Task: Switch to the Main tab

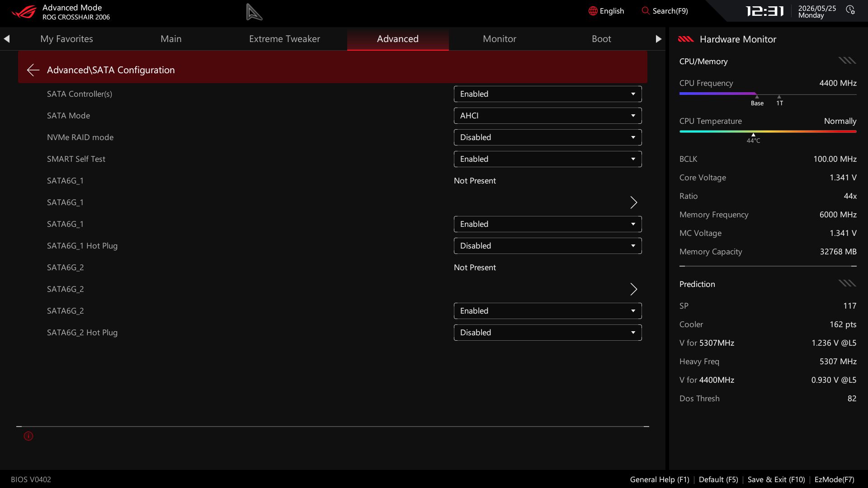Action: click(x=171, y=39)
